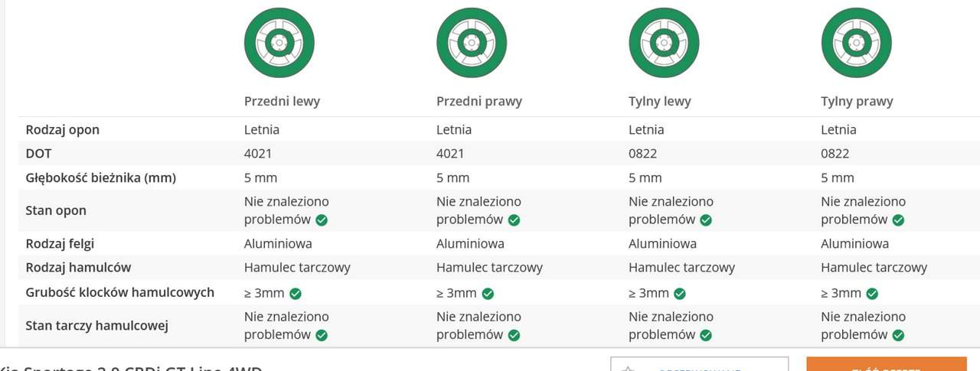This screenshot has width=980, height=371.
Task: Click the star icon on watchlist button
Action: (x=629, y=367)
